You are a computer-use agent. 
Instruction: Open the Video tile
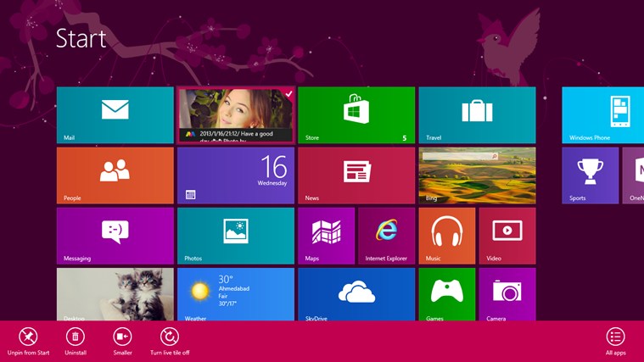507,236
